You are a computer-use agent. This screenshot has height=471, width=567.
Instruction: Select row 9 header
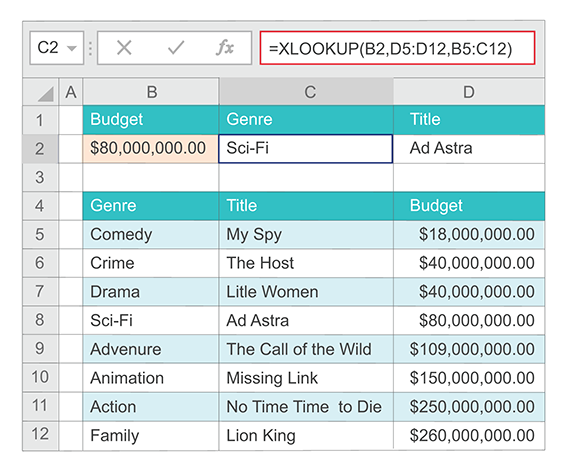(40, 349)
